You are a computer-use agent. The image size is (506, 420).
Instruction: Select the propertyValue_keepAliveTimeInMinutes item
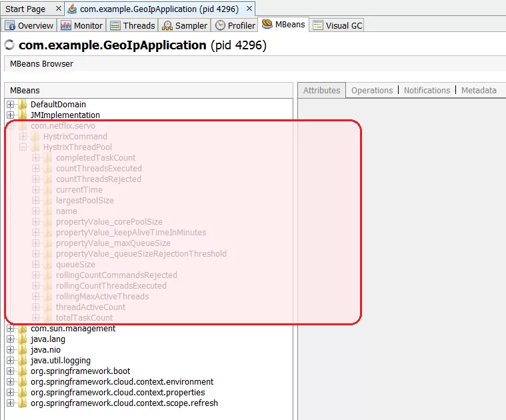coord(131,233)
